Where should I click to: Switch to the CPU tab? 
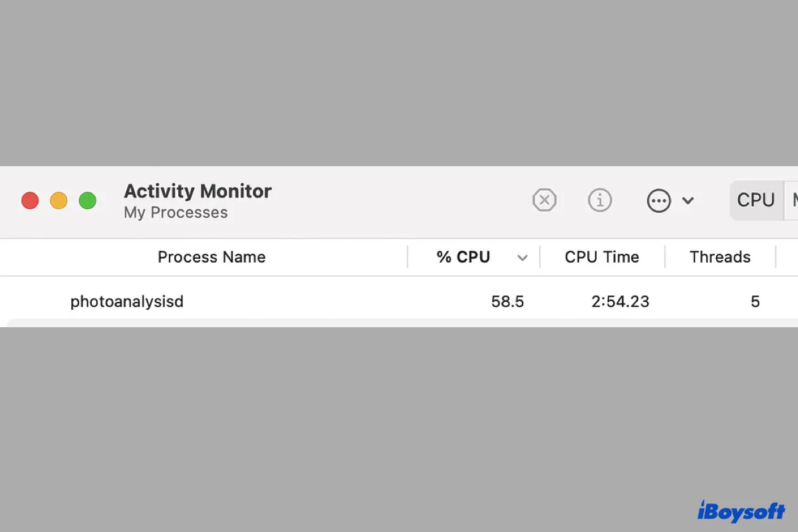click(x=756, y=200)
